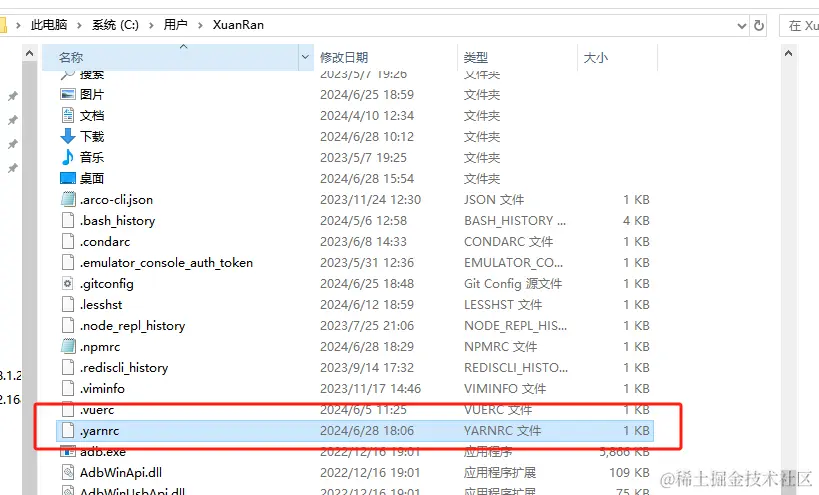Click the .yarnrc file icon
The width and height of the screenshot is (819, 495).
tap(68, 430)
